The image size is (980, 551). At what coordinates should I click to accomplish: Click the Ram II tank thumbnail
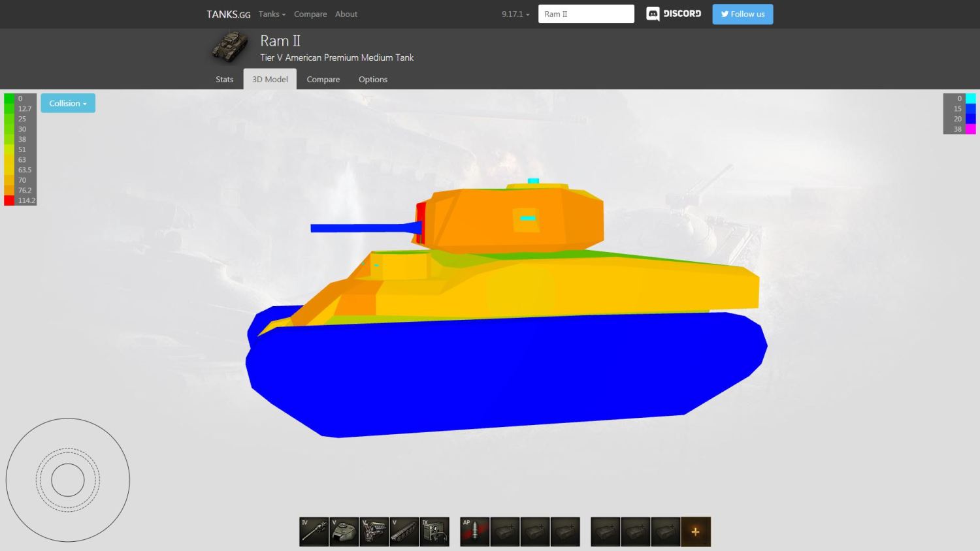231,47
